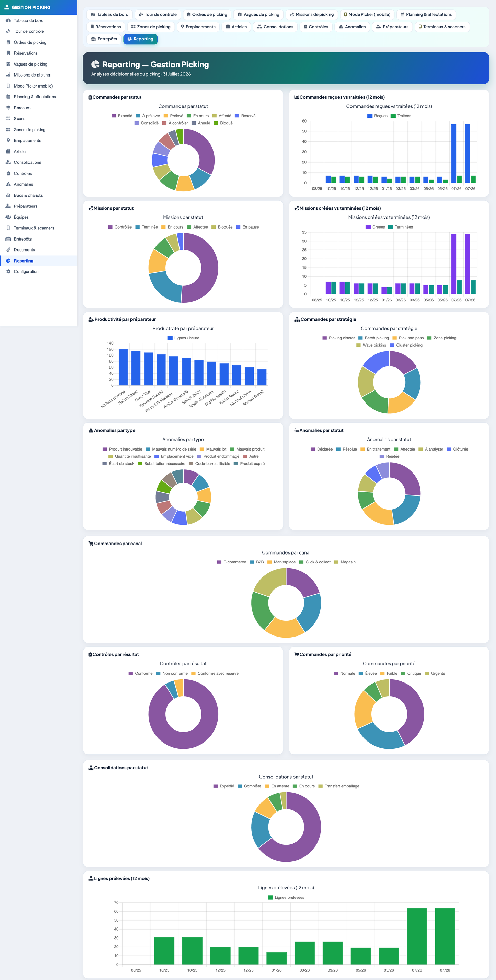Toggle Lignes / heure legend item
The width and height of the screenshot is (496, 980).
click(x=183, y=338)
